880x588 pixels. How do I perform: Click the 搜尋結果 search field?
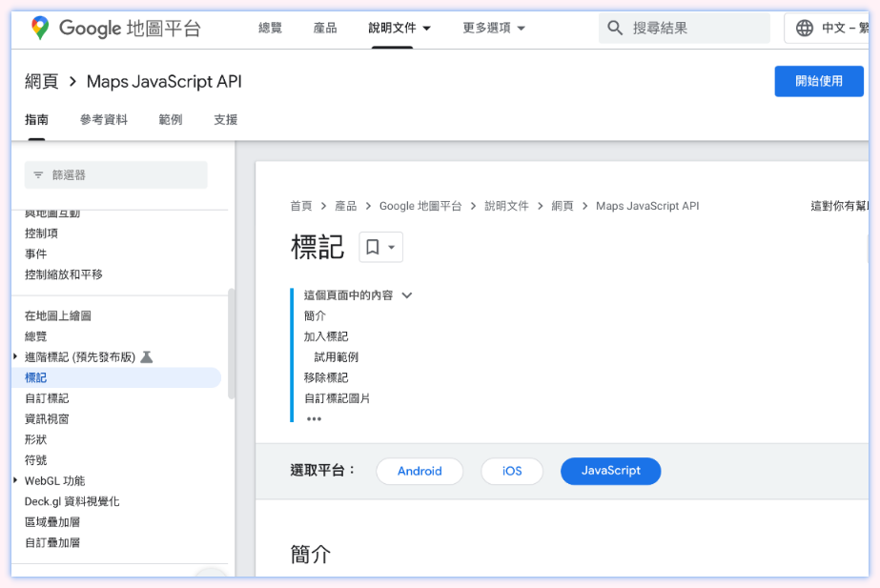685,28
